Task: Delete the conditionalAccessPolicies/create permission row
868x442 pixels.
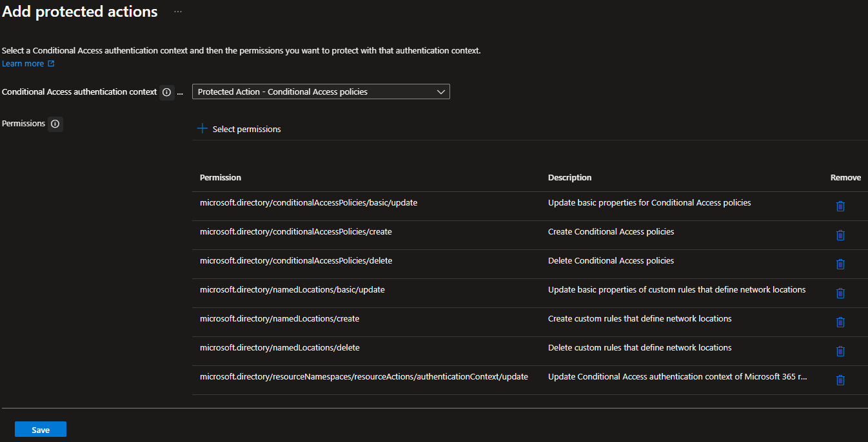Action: point(840,235)
